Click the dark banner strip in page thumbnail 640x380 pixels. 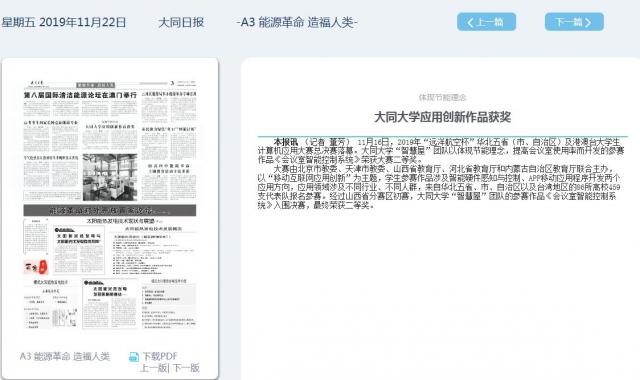click(x=110, y=211)
